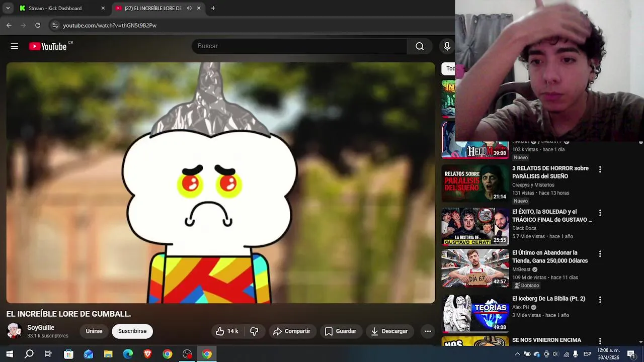Viewport: 644px width, 362px height.
Task: Reload the YouTube page
Action: 38,25
